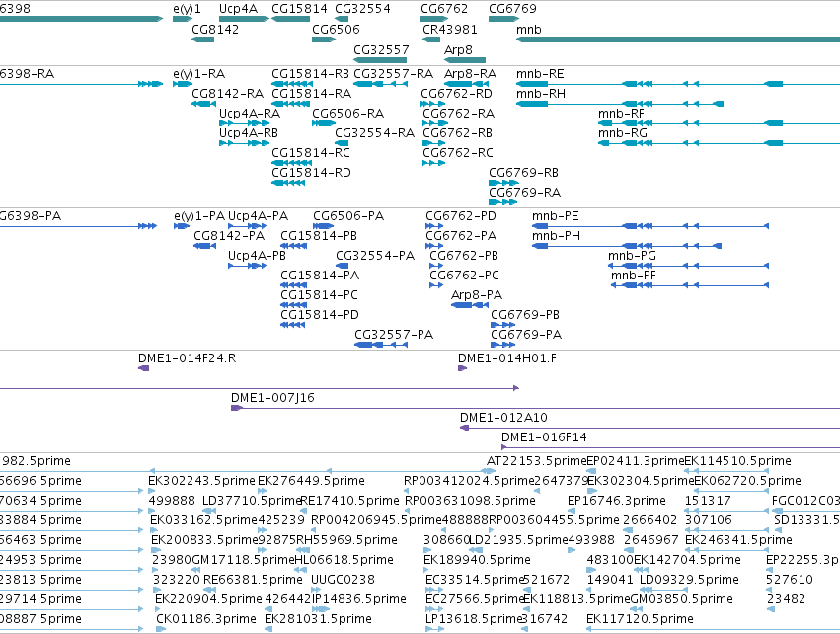840x634 pixels.
Task: Select the CG6762 gene label
Action: coord(443,9)
